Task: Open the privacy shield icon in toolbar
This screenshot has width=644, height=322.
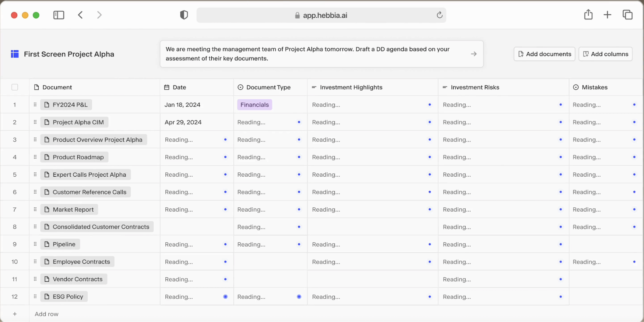Action: [x=184, y=15]
